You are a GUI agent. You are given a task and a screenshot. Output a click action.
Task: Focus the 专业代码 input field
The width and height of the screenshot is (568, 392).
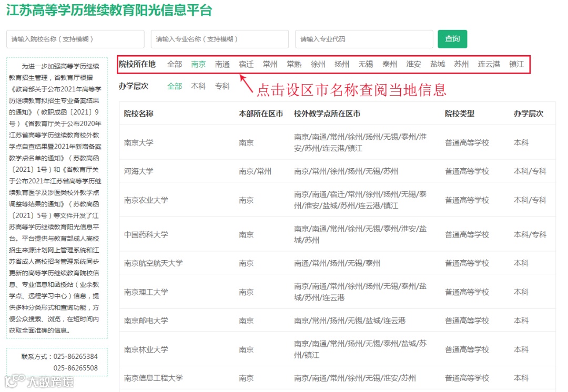click(x=364, y=39)
